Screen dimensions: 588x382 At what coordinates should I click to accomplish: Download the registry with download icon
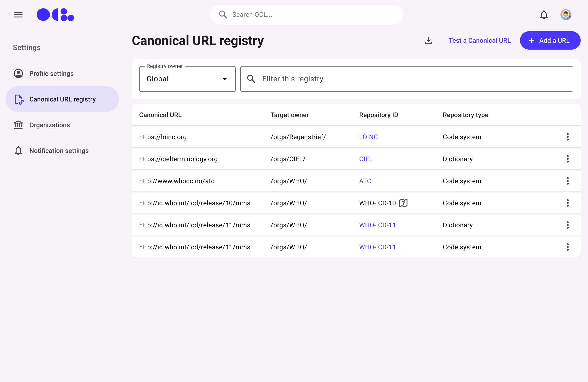(428, 40)
